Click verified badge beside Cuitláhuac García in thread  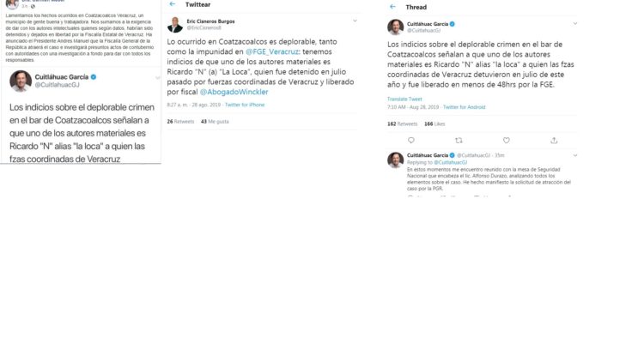point(453,24)
